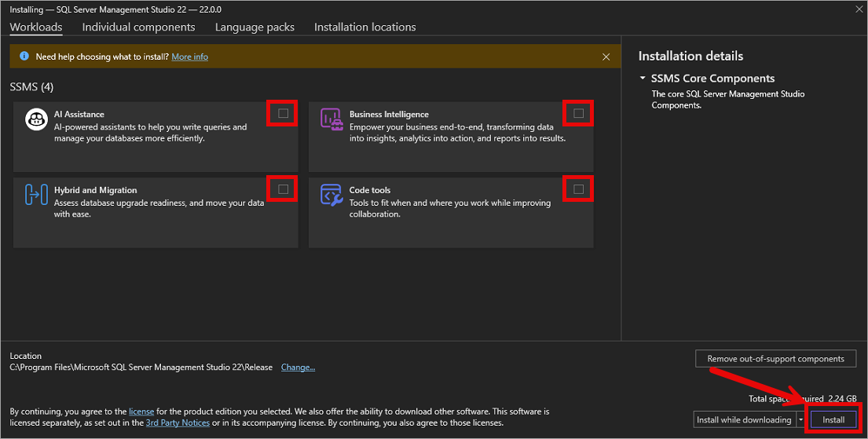Close the installer window

857,9
